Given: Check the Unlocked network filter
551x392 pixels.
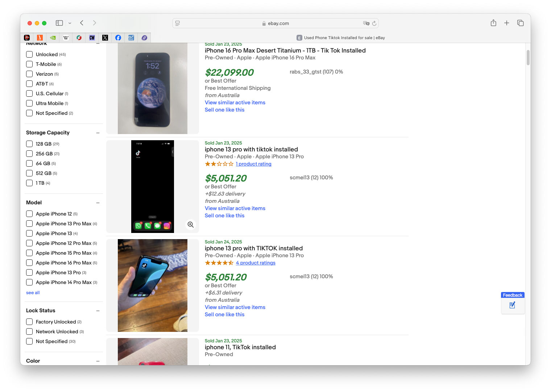Looking at the screenshot, I should [x=30, y=54].
